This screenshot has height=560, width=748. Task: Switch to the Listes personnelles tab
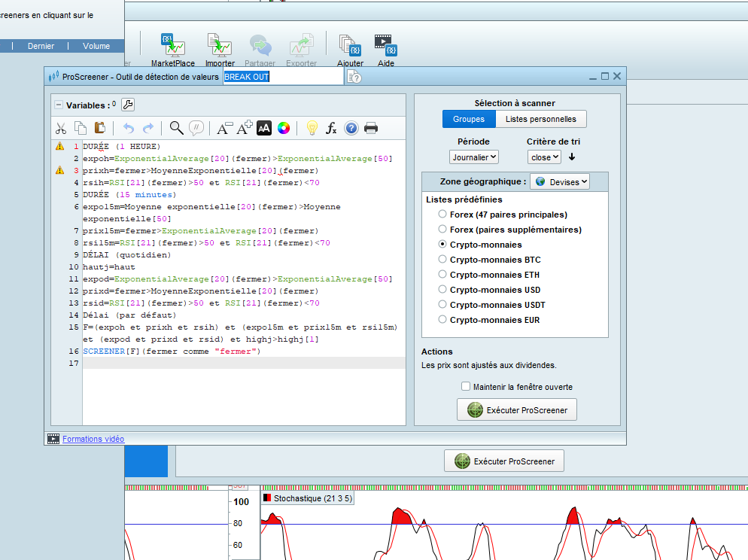[540, 119]
